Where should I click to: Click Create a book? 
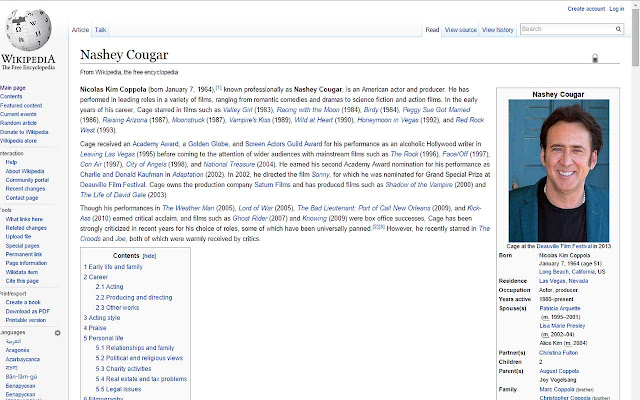point(23,302)
